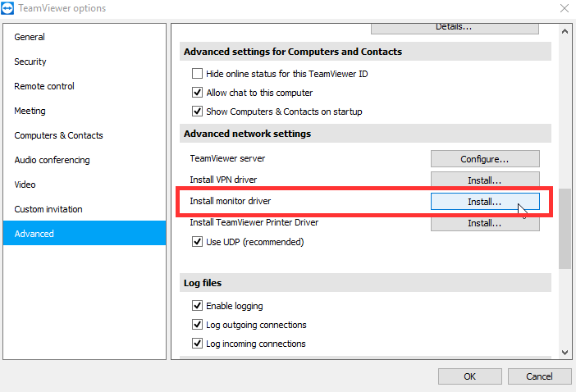Install the VPN driver
This screenshot has height=392, width=576.
pos(485,180)
